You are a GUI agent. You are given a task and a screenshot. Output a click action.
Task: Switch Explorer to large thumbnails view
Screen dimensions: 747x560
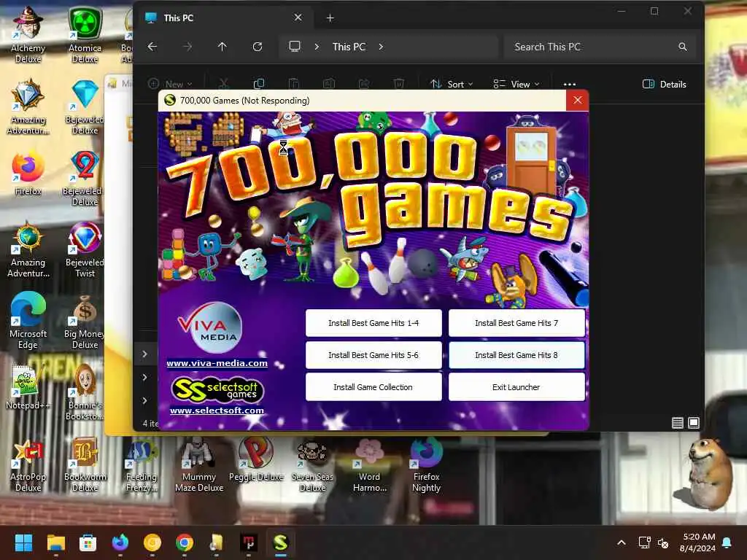pyautogui.click(x=694, y=422)
